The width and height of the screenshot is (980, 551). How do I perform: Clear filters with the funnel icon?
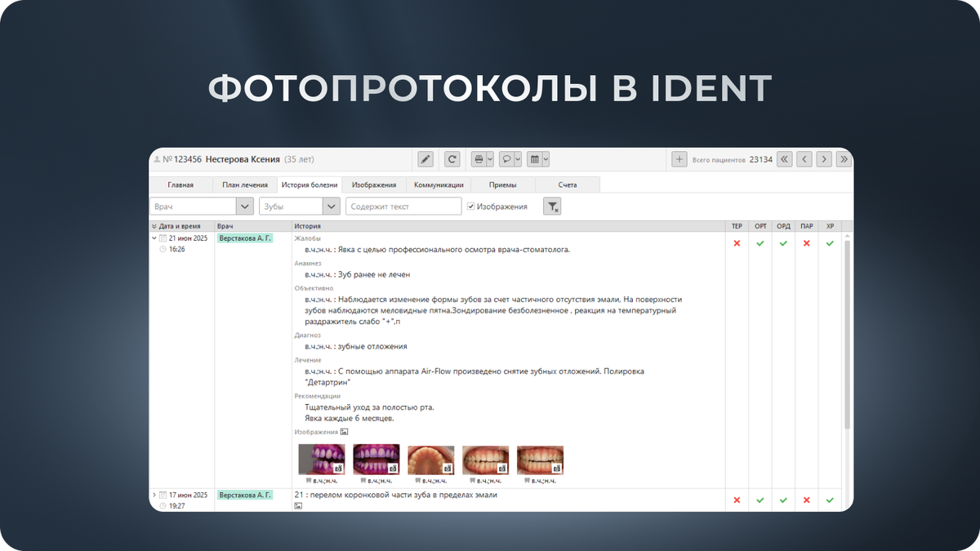[553, 207]
